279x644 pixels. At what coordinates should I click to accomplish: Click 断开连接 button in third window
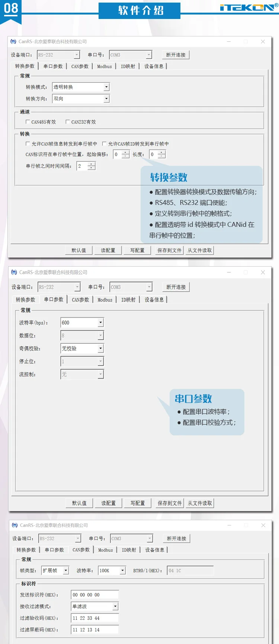(x=177, y=538)
